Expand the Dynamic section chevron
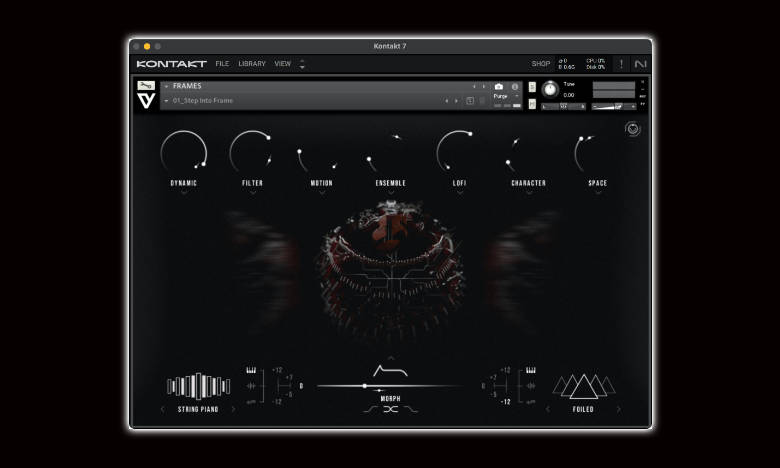Image resolution: width=780 pixels, height=468 pixels. tap(184, 191)
